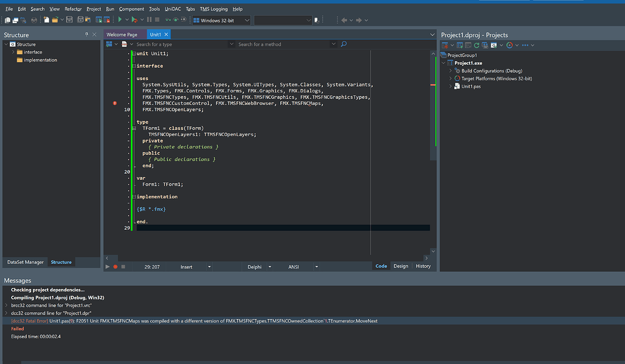Click the magnifier search icon above the editor
This screenshot has width=625, height=364.
click(344, 44)
